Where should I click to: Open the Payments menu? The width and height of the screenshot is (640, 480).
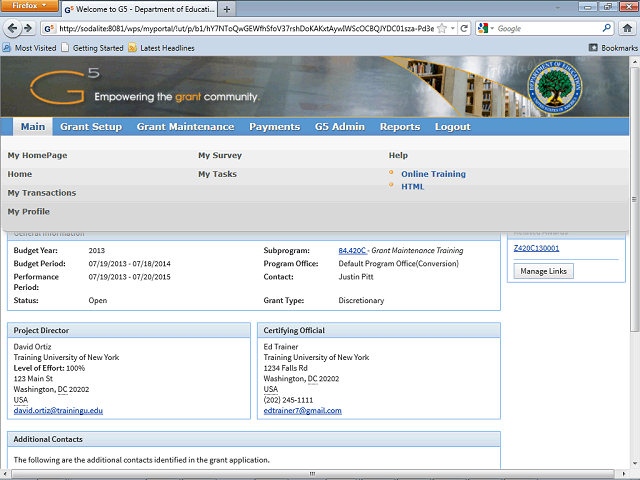point(275,127)
